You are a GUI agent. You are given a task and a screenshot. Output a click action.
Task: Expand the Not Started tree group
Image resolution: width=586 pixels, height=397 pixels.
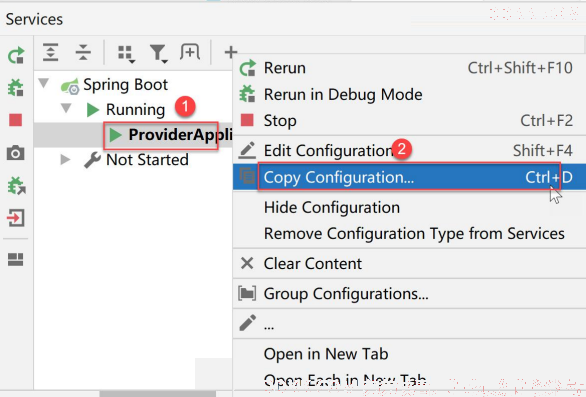coord(65,160)
